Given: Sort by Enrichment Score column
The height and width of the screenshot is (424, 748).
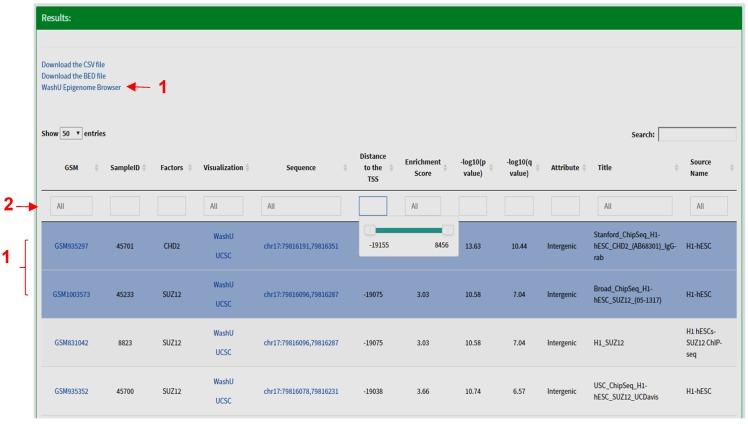Looking at the screenshot, I should (x=423, y=167).
